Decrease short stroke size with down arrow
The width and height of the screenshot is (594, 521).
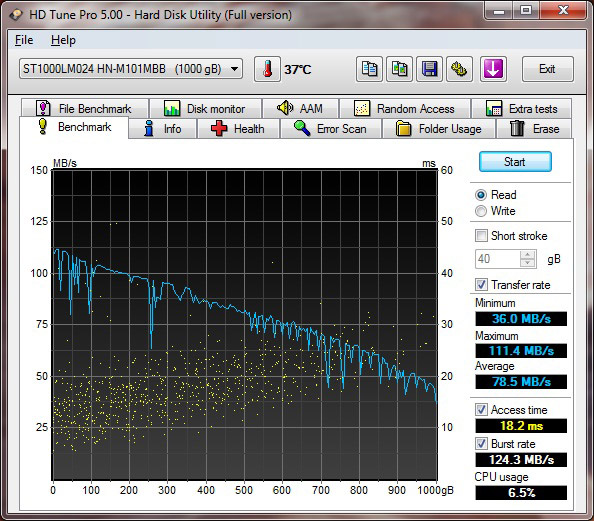pos(528,263)
